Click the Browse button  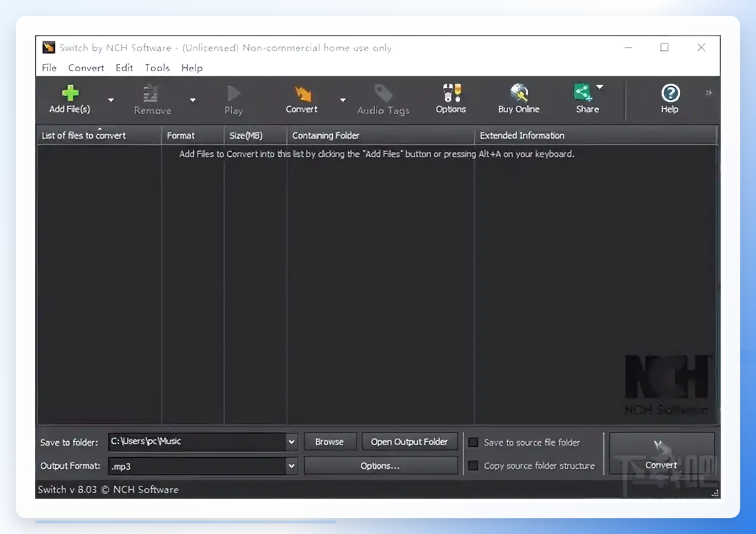pos(329,442)
